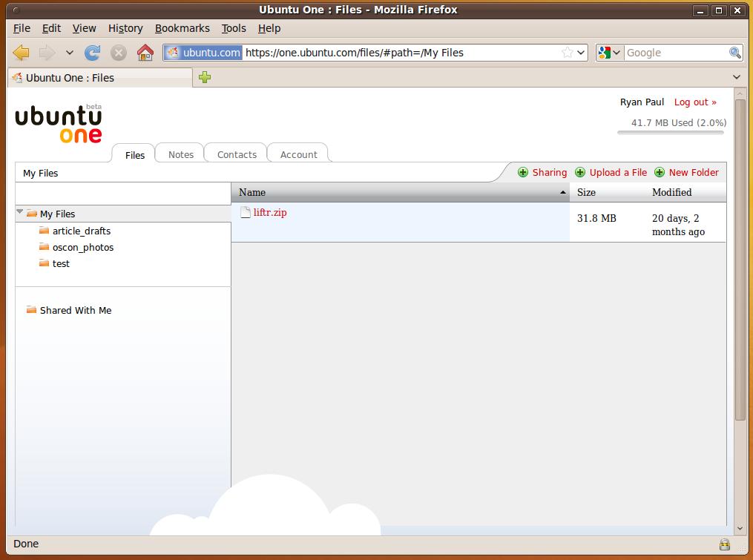Open a new tab with the green plus
This screenshot has height=560, width=753.
[205, 77]
